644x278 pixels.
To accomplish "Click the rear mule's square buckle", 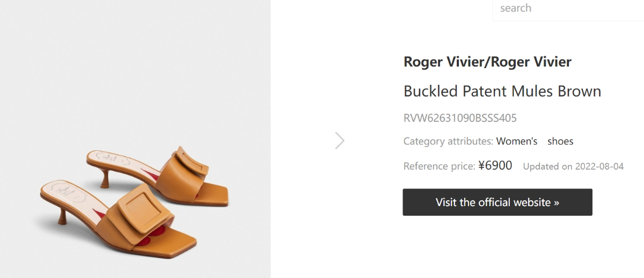I will [191, 163].
